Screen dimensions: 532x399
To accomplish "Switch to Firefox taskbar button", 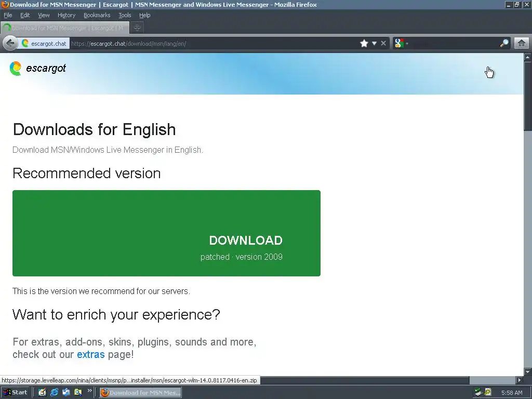I will [140, 393].
